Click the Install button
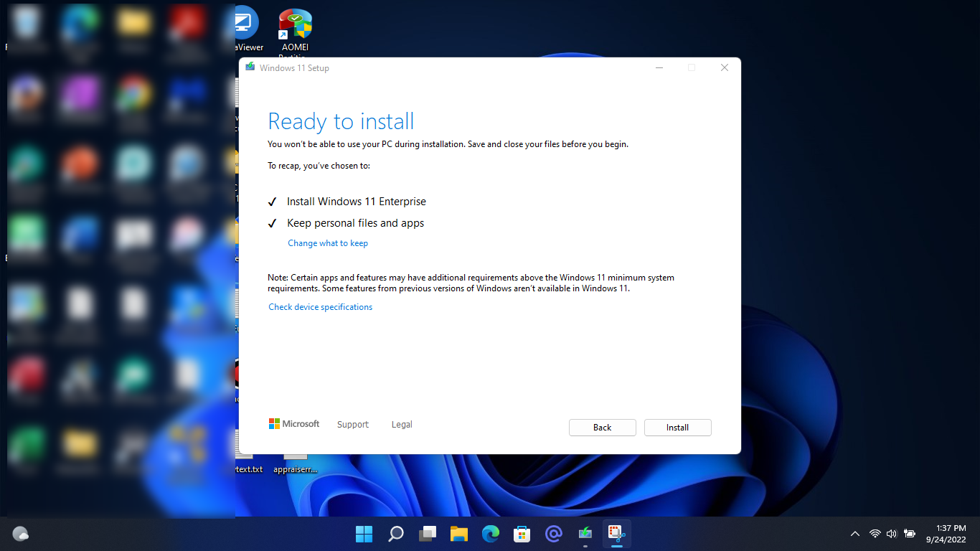Viewport: 980px width, 551px height. coord(677,428)
